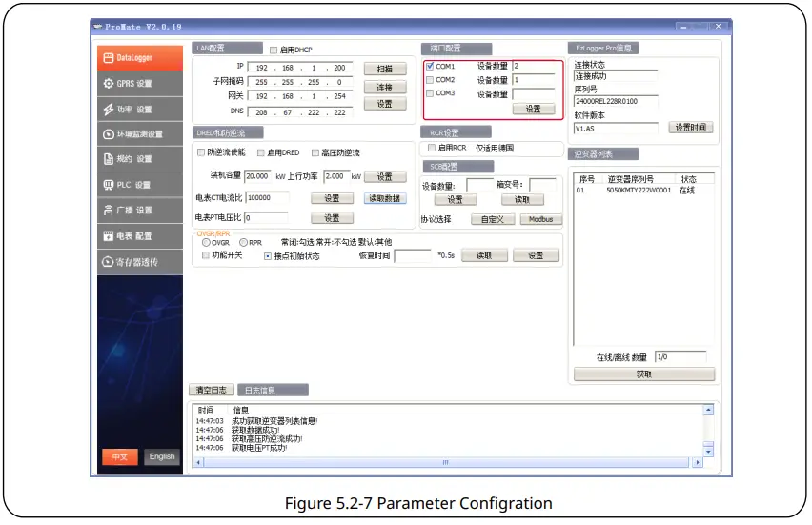812x525 pixels.
Task: Choose the 自定义 protocol button
Action: [493, 219]
